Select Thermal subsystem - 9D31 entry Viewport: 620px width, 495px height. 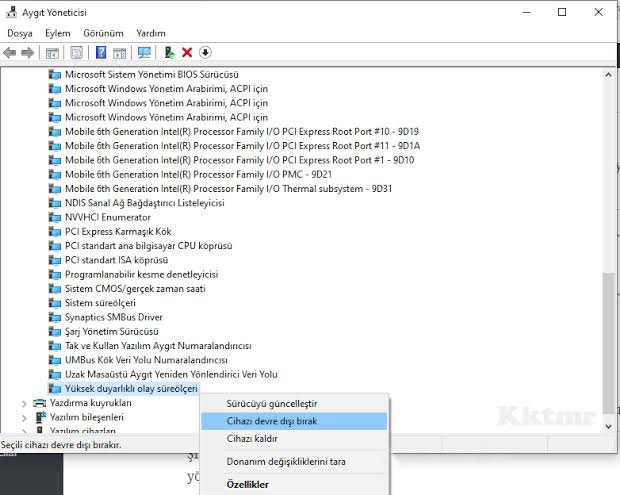pyautogui.click(x=229, y=189)
